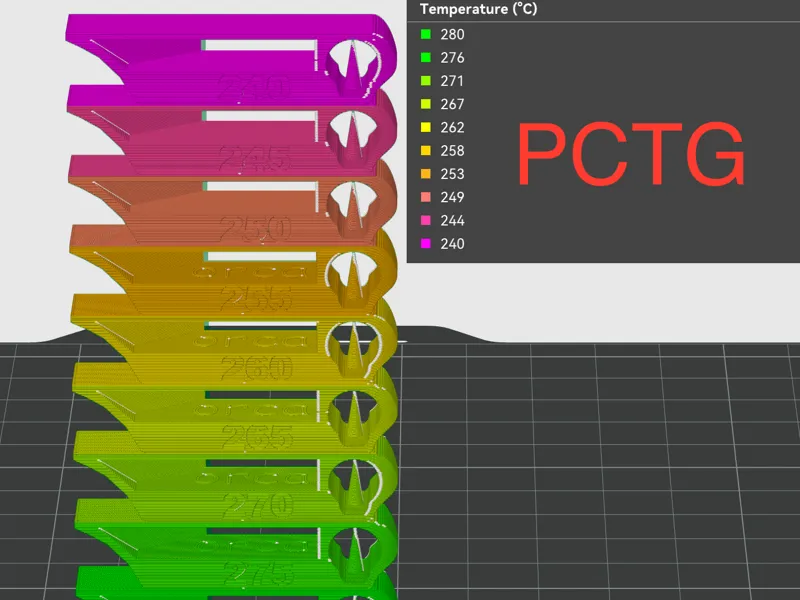Click the 271 temperature color swatch

(x=426, y=81)
